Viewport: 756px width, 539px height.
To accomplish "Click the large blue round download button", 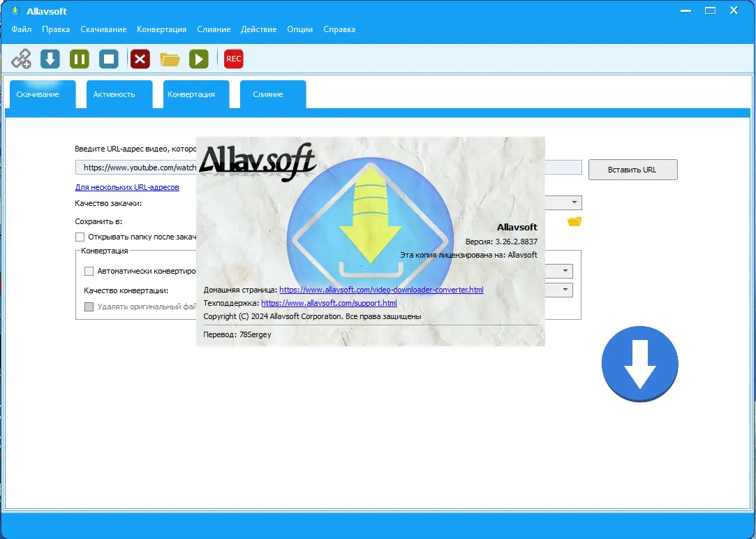I will coord(640,364).
